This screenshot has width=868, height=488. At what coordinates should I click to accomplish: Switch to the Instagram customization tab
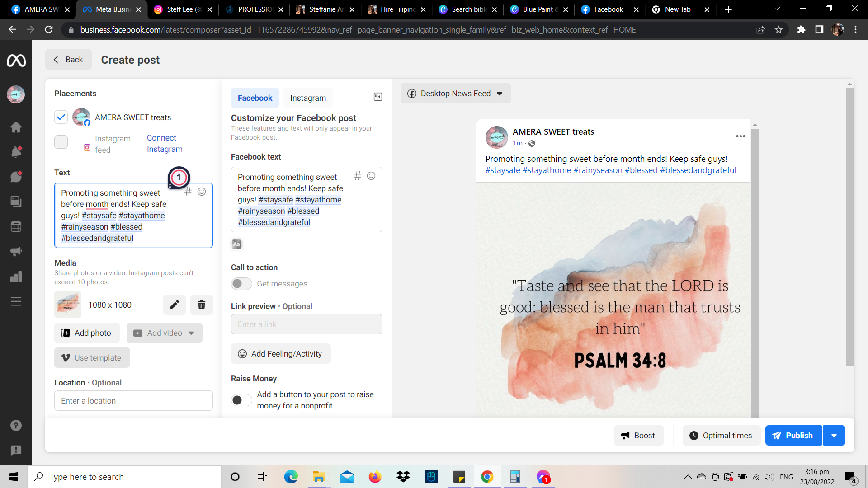[308, 98]
